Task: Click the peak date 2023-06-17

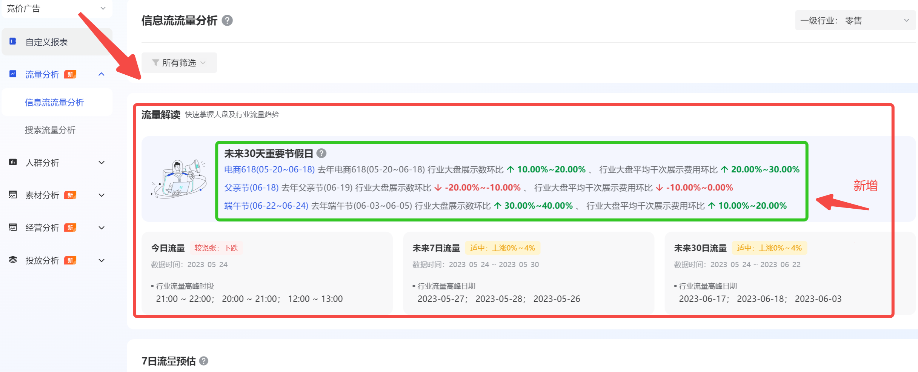Action: (703, 299)
